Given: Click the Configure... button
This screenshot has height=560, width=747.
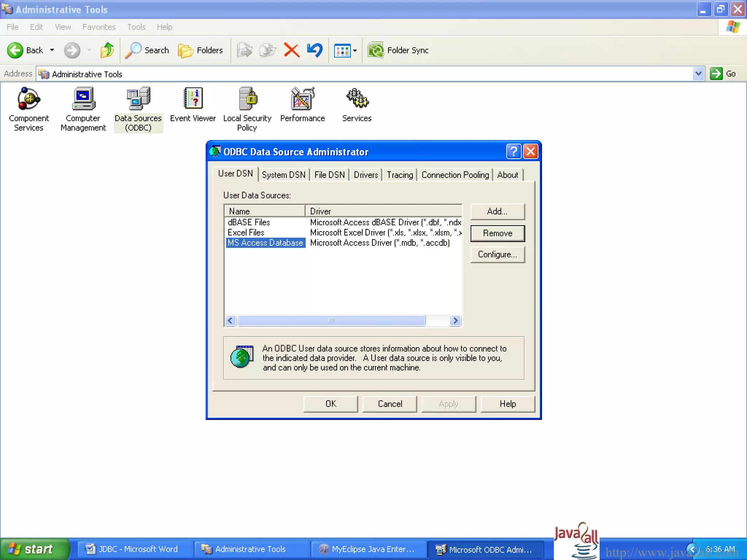Looking at the screenshot, I should point(497,254).
